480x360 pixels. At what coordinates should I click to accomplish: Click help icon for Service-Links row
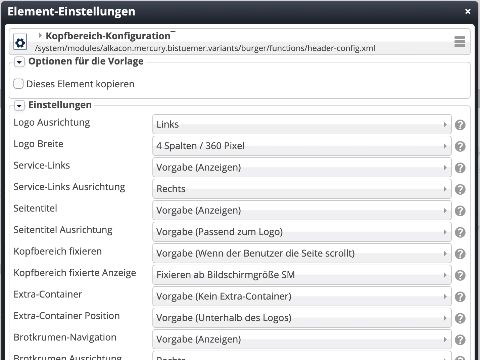460,168
